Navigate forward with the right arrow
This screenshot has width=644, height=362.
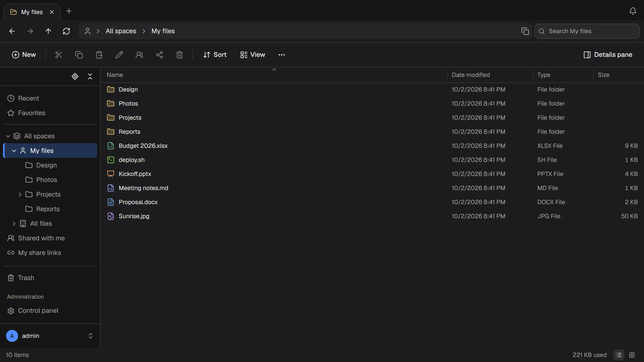pyautogui.click(x=30, y=31)
